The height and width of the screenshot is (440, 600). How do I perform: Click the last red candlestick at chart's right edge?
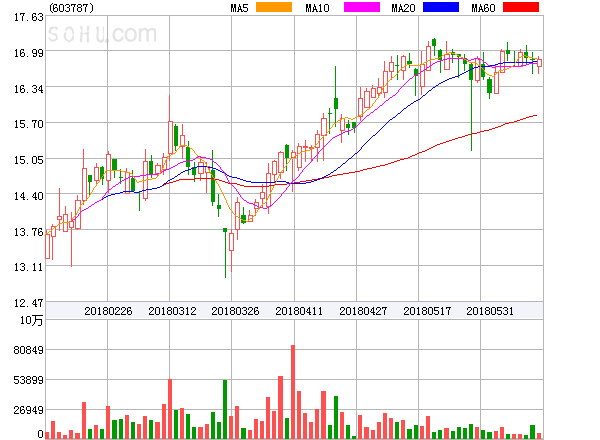(539, 63)
